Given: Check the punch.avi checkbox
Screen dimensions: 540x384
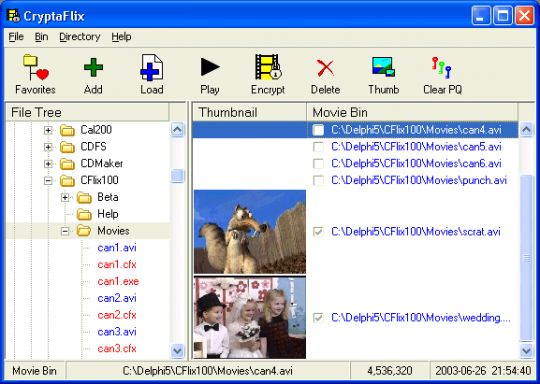Looking at the screenshot, I should click(318, 180).
